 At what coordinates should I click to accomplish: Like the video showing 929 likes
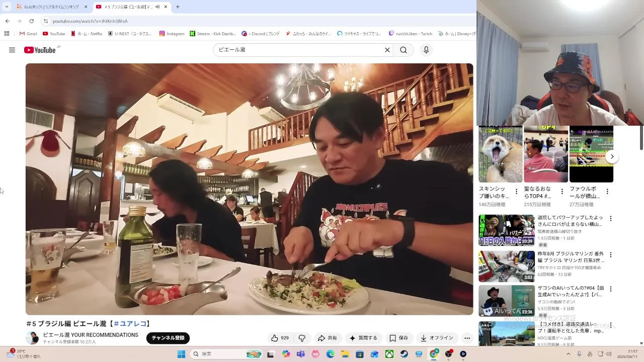click(280, 338)
